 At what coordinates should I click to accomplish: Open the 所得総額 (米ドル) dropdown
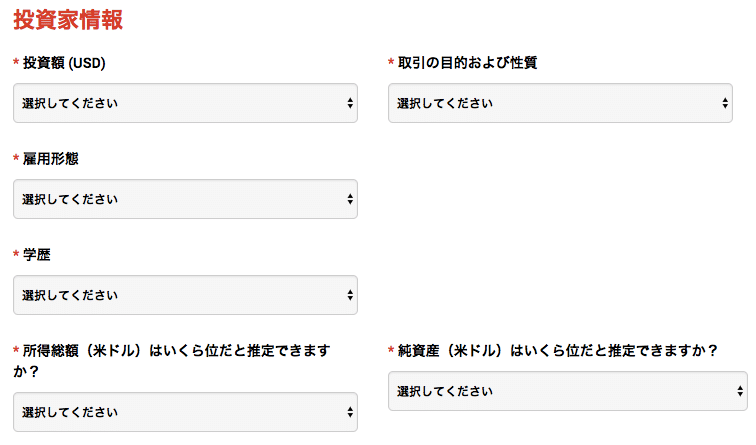pyautogui.click(x=185, y=412)
